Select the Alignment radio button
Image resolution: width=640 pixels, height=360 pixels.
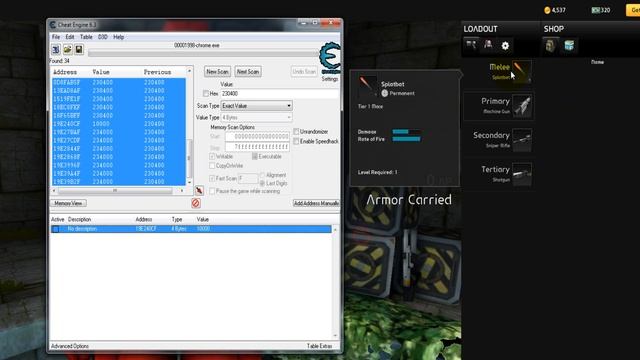pos(262,175)
